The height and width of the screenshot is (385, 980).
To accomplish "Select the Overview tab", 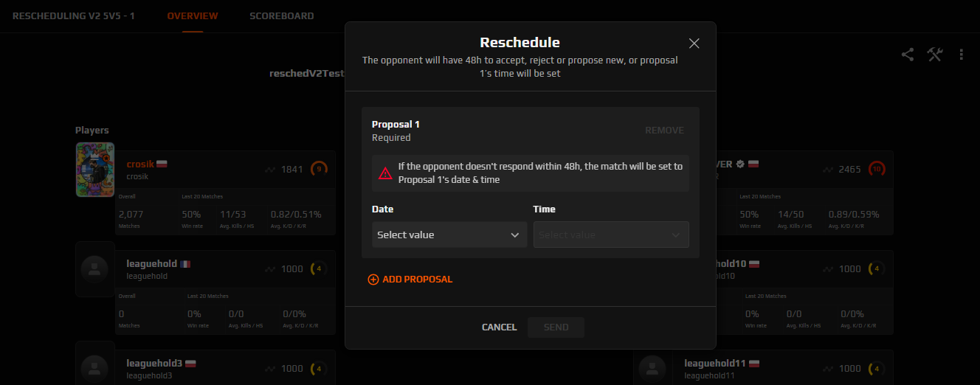I will point(193,15).
